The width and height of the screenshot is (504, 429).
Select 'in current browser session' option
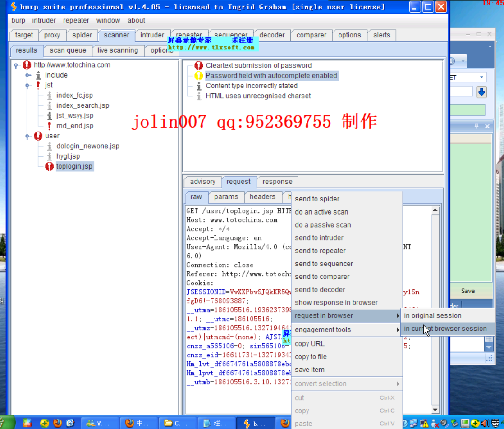pyautogui.click(x=447, y=329)
